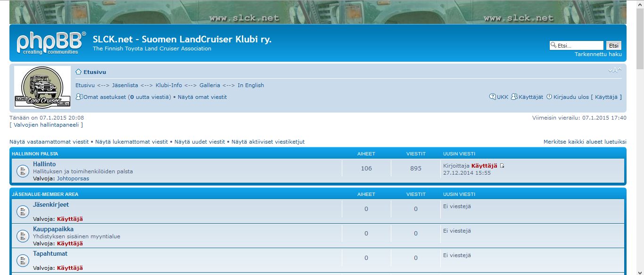This screenshot has width=644, height=275.
Task: Open JÄSENALUE-MEMBER AREA category header
Action: click(45, 194)
